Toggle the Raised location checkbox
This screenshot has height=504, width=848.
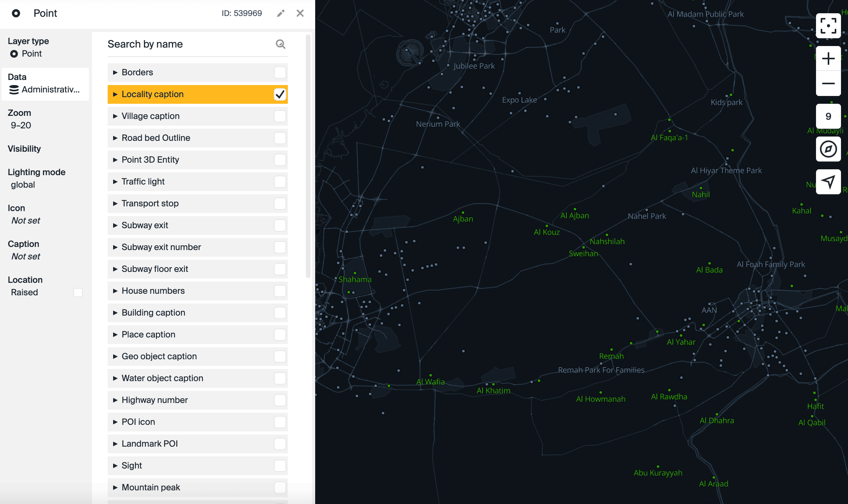(78, 293)
